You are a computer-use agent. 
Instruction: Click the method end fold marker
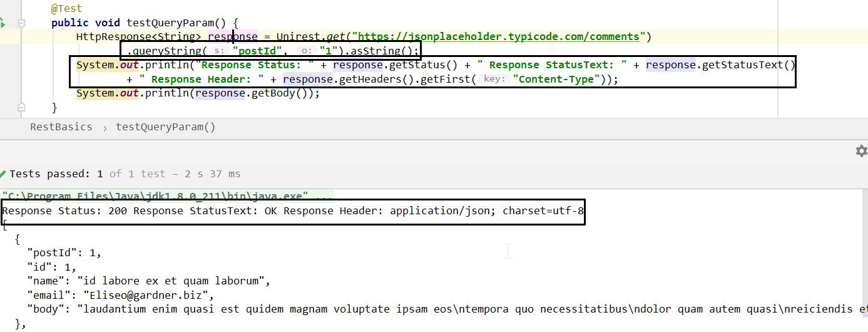[x=22, y=106]
